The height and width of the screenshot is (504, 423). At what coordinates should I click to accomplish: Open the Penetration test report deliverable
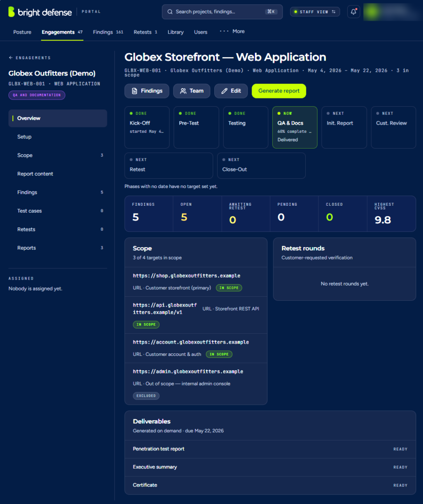click(270, 449)
